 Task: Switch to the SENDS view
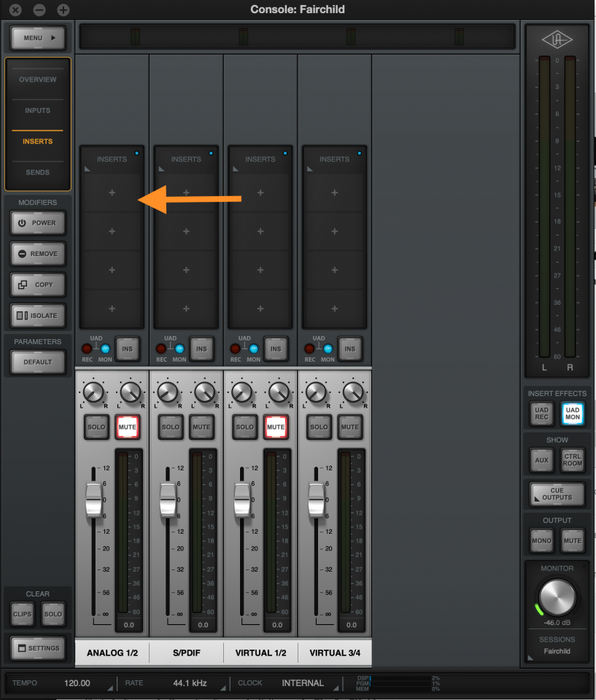[38, 172]
